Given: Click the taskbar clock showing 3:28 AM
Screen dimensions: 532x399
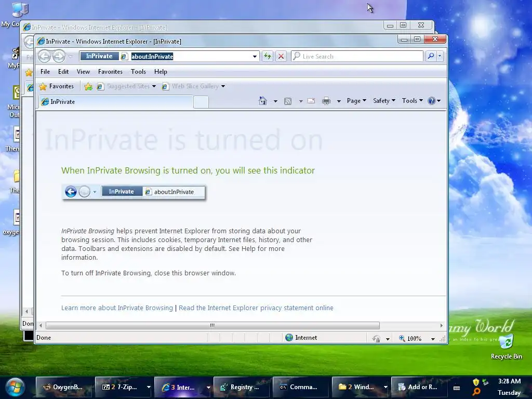Looking at the screenshot, I should tap(509, 381).
